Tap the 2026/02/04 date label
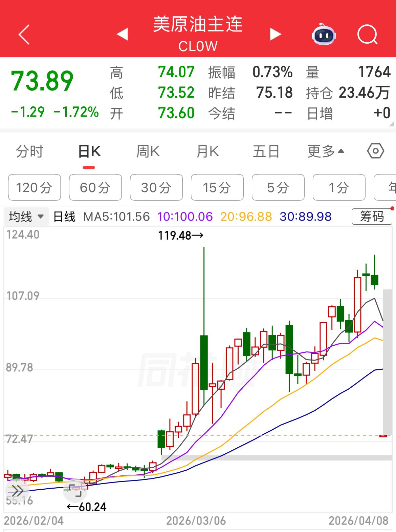396x532 pixels. click(x=34, y=521)
